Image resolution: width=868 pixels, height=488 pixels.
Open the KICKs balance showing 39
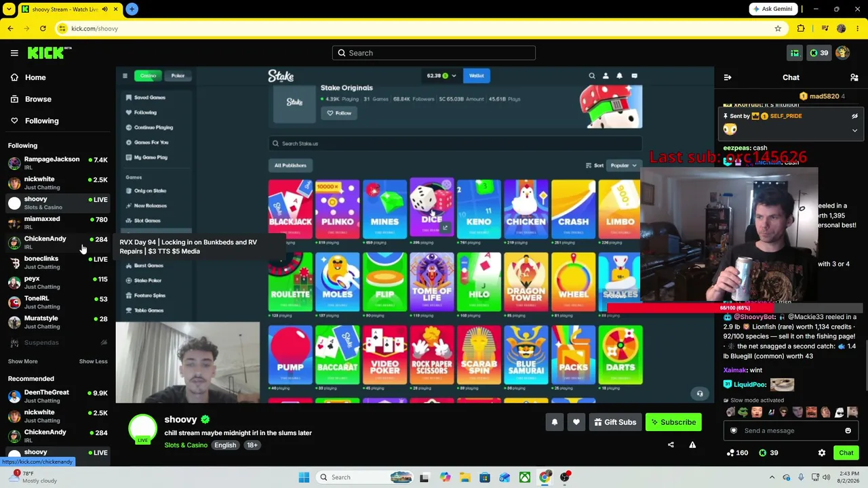point(819,53)
